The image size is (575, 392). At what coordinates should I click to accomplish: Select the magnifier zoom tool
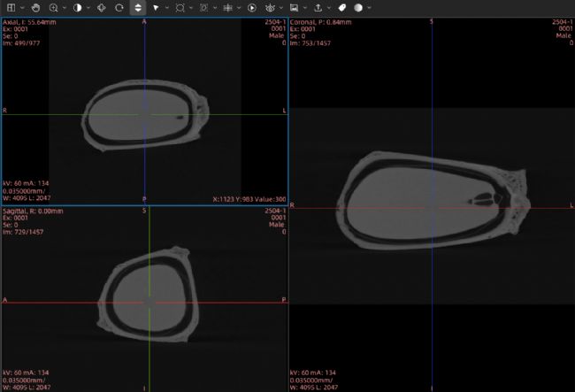54,7
